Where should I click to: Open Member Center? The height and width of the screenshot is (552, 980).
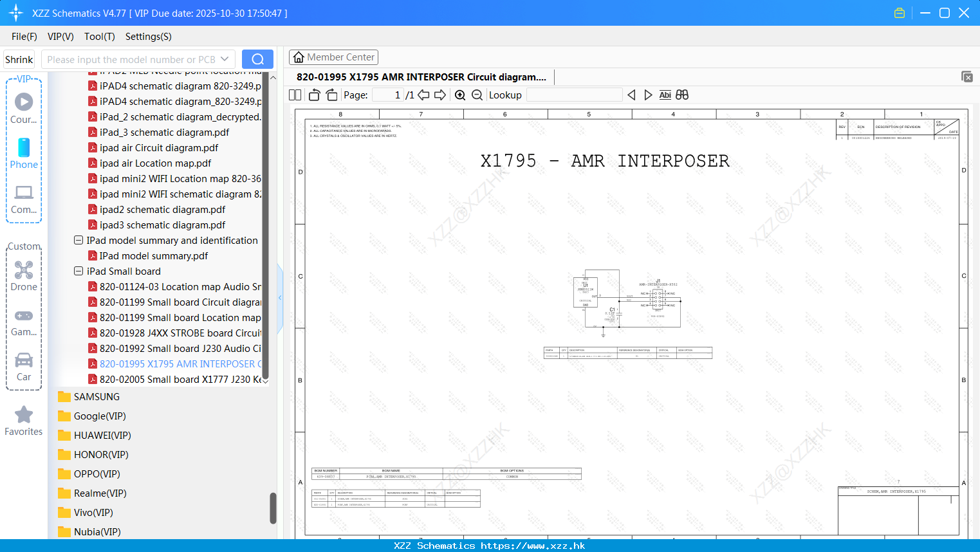point(333,57)
